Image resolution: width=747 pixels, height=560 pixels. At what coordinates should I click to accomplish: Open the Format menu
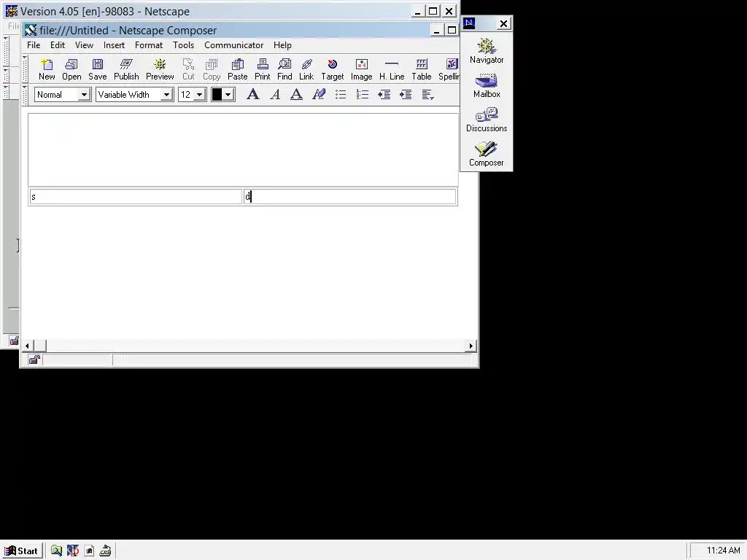click(149, 45)
